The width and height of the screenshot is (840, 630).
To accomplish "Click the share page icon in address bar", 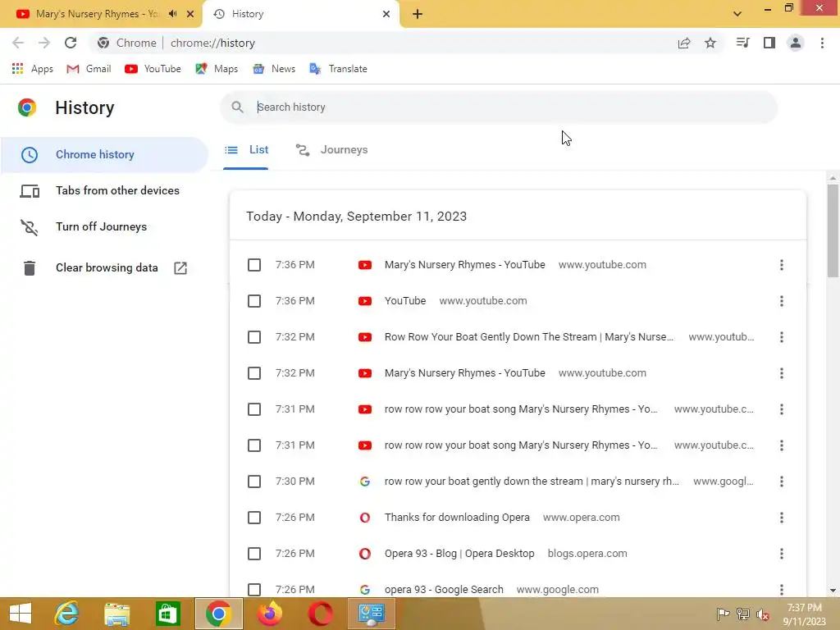I will tap(684, 43).
